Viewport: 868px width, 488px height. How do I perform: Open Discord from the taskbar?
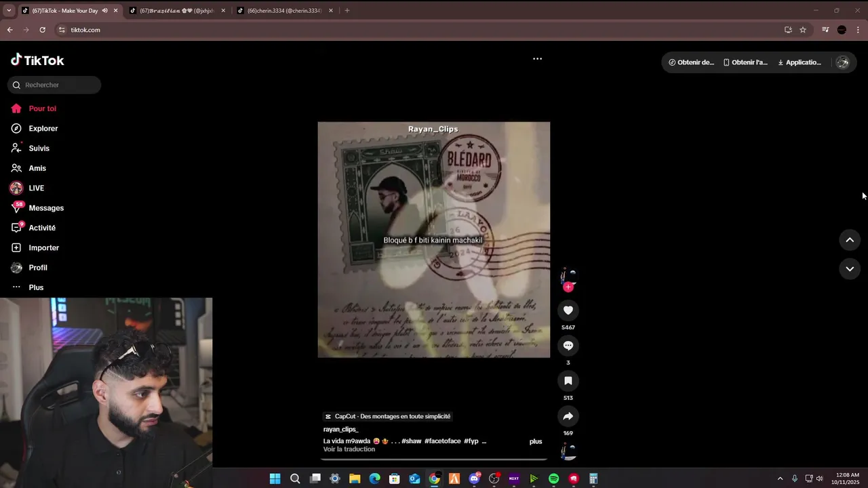coord(474,479)
